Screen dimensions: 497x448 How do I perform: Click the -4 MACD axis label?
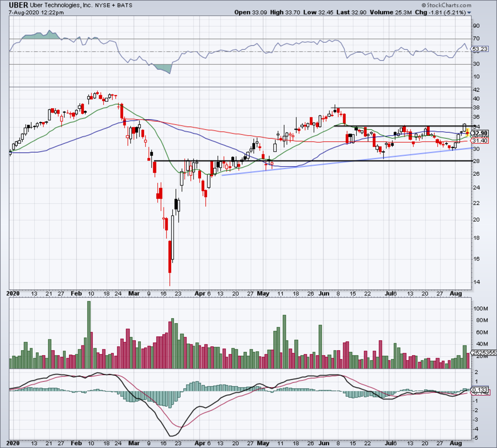[477, 429]
